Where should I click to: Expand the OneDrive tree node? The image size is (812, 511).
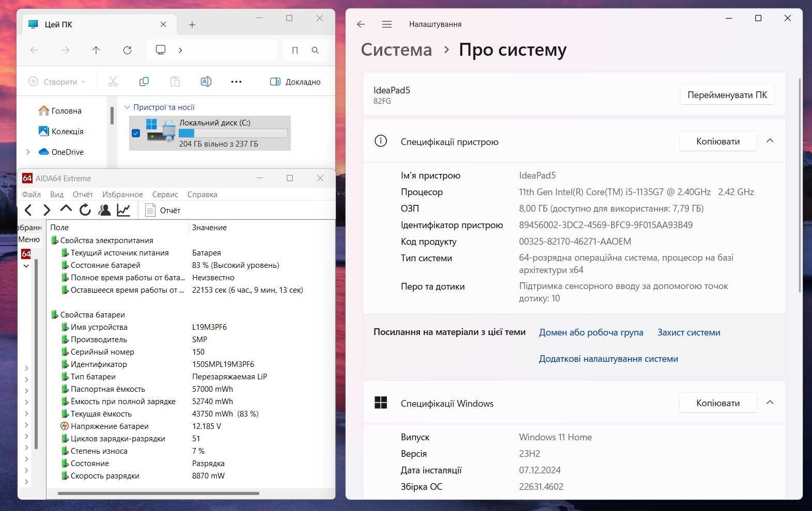click(x=28, y=152)
